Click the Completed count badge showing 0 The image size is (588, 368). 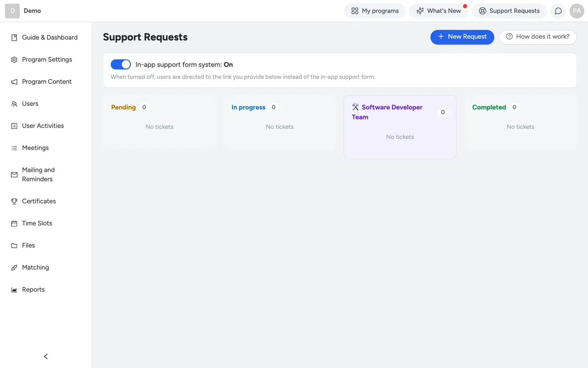click(514, 107)
